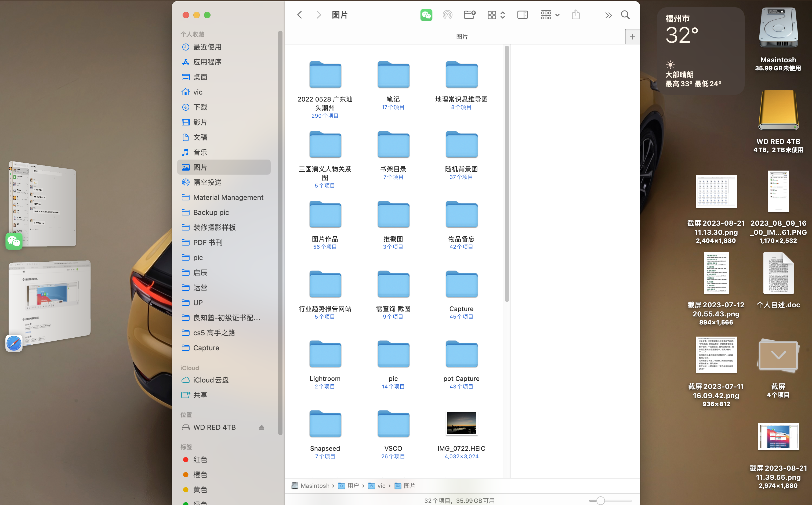The image size is (812, 505).
Task: Add a new tab with plus button
Action: tap(632, 37)
